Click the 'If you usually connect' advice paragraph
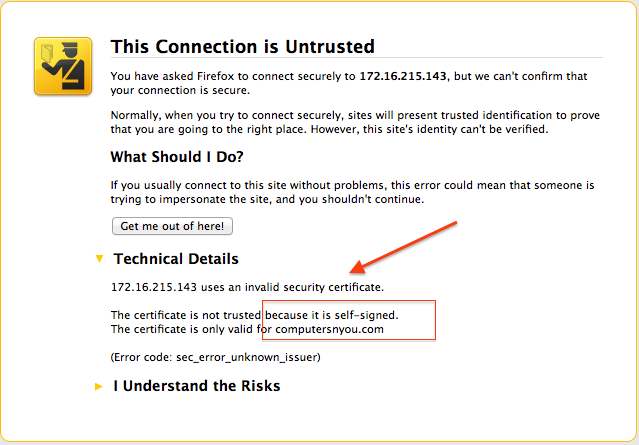The height and width of the screenshot is (445, 639). tap(350, 192)
